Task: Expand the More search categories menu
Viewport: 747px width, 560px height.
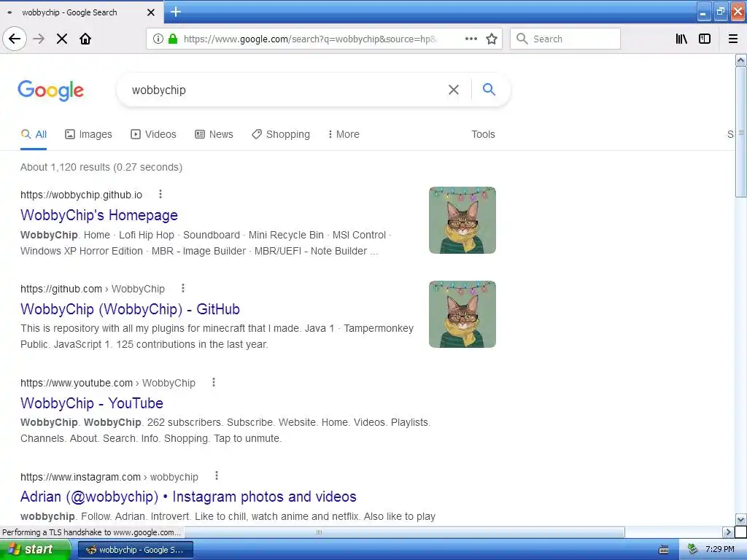Action: click(x=344, y=134)
